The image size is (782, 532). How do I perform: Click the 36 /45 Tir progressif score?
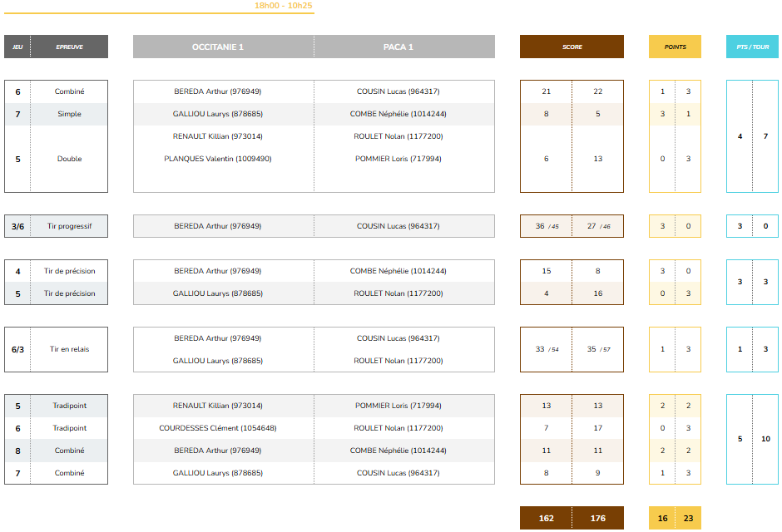coord(547,226)
